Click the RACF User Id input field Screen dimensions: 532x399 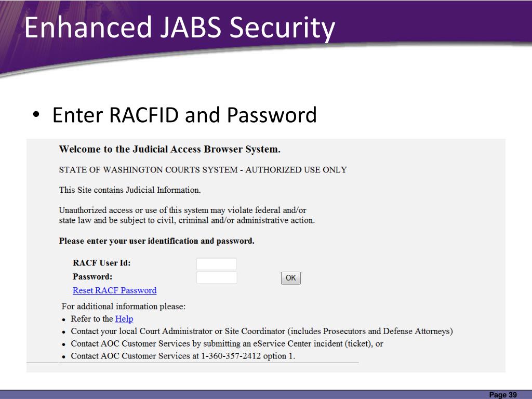pyautogui.click(x=217, y=263)
